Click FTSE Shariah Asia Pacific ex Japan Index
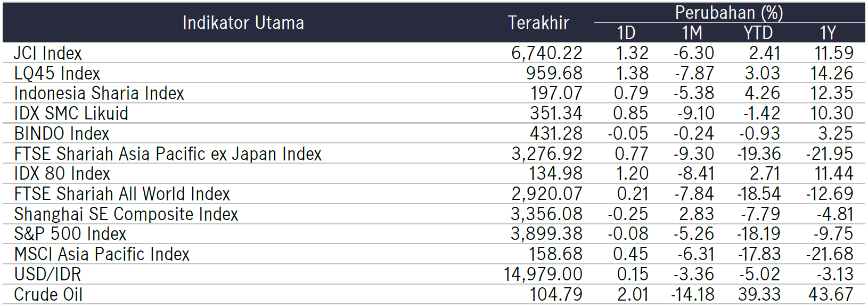Viewport: 868px width, 307px height. [168, 154]
